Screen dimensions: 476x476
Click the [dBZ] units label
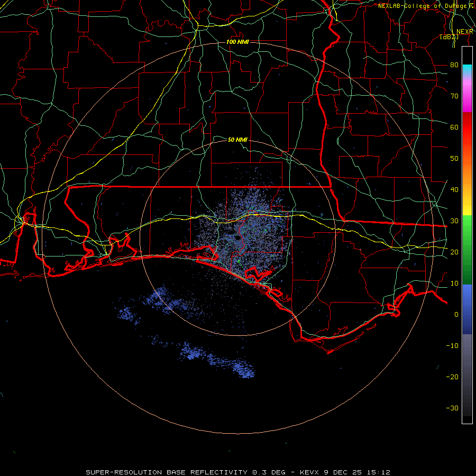(x=449, y=37)
